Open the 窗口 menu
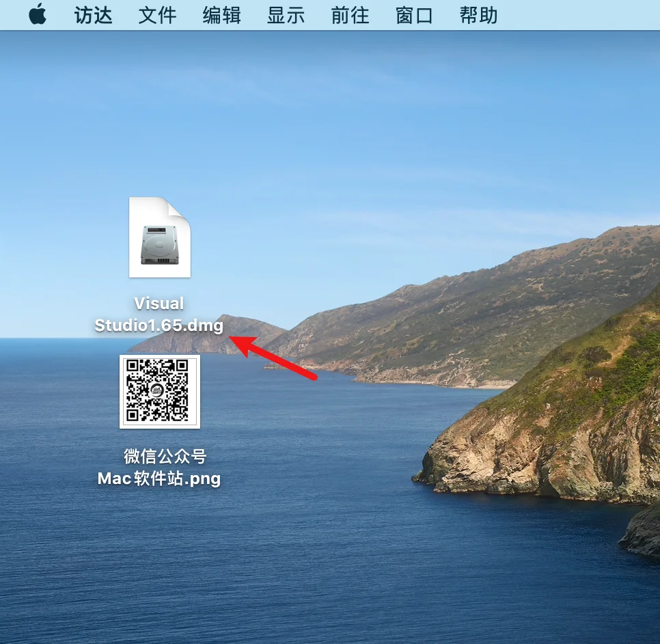The height and width of the screenshot is (644, 660). 414,16
